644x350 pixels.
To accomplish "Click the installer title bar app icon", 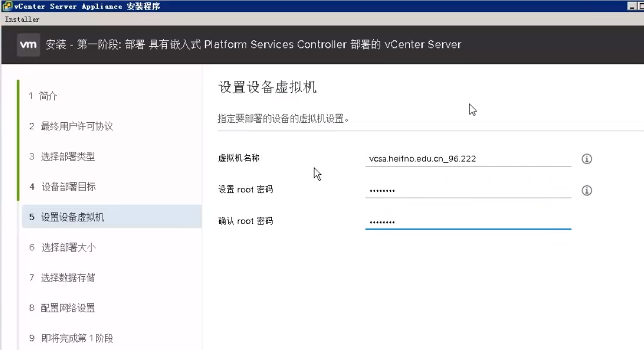I will pos(7,6).
